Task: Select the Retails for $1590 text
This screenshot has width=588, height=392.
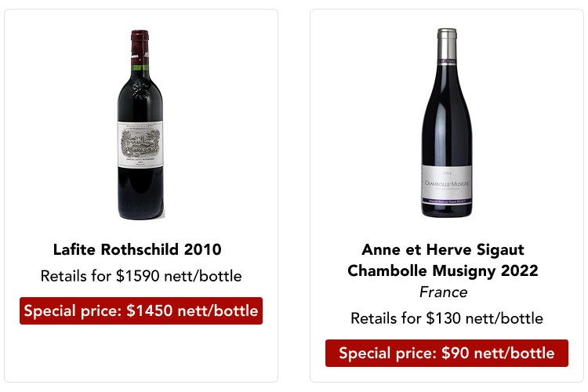Action: (x=141, y=276)
